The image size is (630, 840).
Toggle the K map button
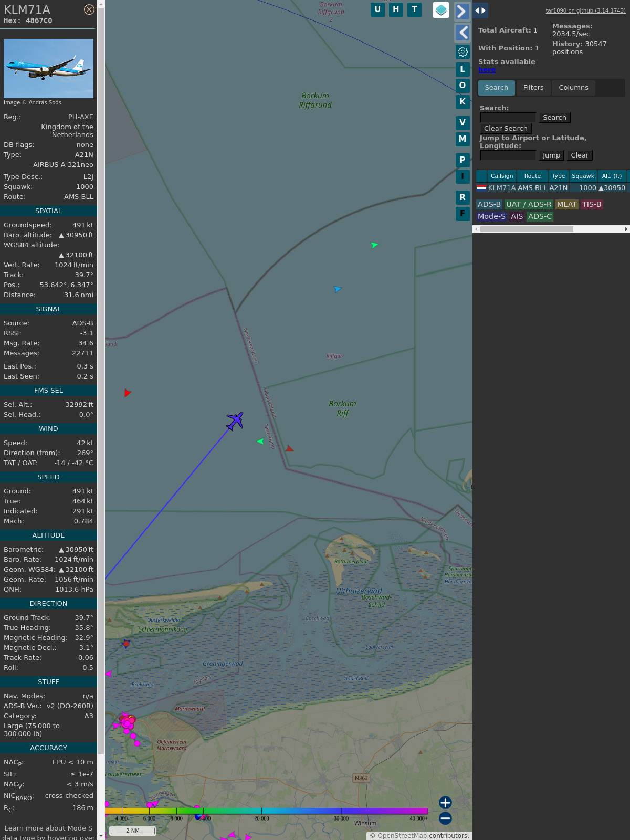pos(463,101)
